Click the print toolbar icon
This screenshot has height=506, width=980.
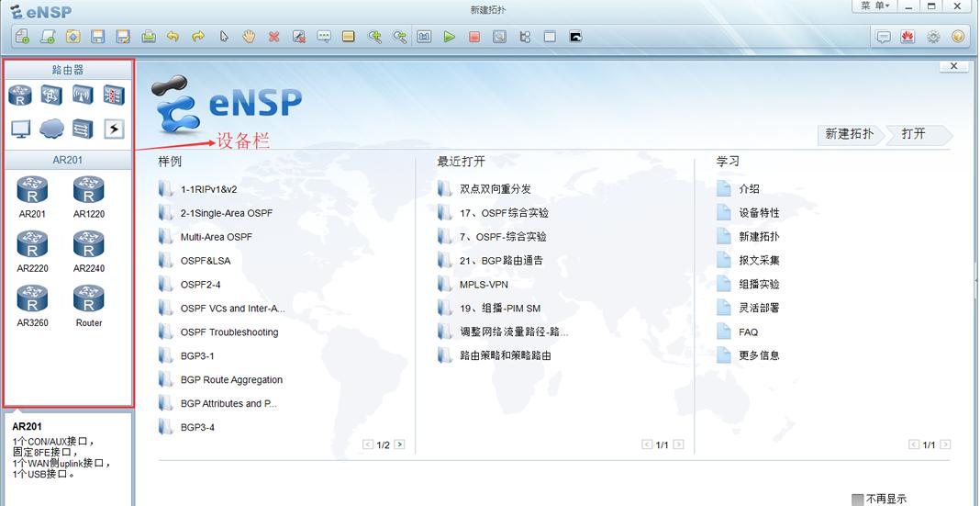(x=148, y=37)
